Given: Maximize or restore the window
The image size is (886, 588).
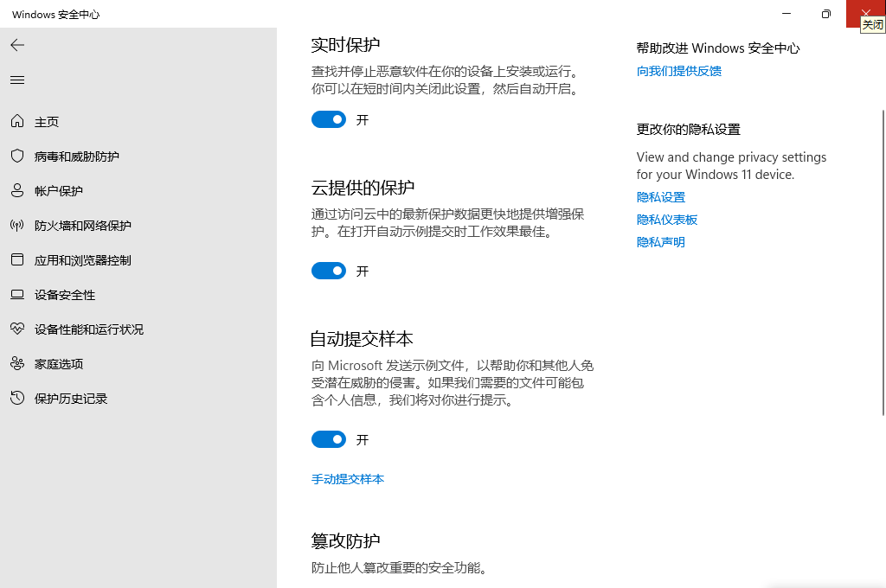Looking at the screenshot, I should (826, 14).
